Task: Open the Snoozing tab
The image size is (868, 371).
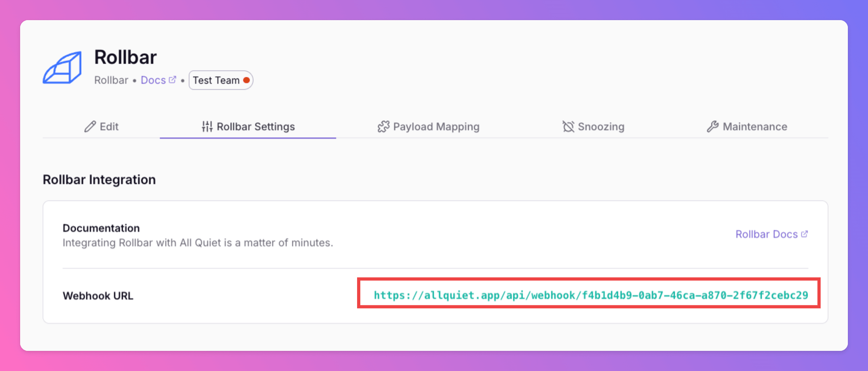Action: (593, 126)
